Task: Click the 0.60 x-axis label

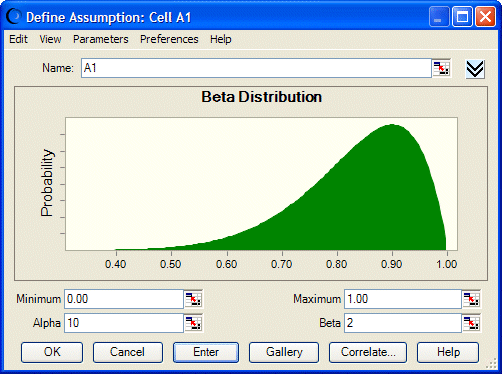Action: 227,264
